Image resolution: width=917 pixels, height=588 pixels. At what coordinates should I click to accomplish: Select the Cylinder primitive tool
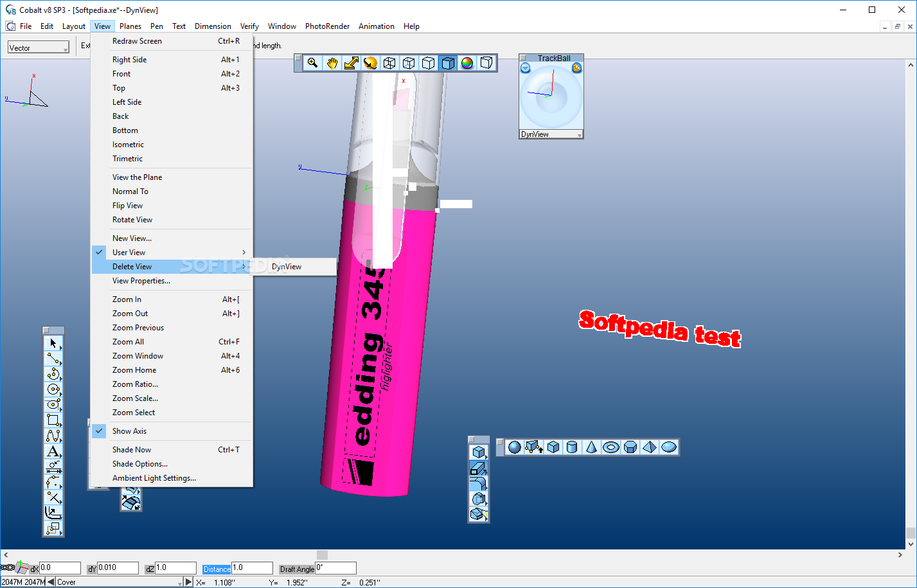tap(573, 447)
